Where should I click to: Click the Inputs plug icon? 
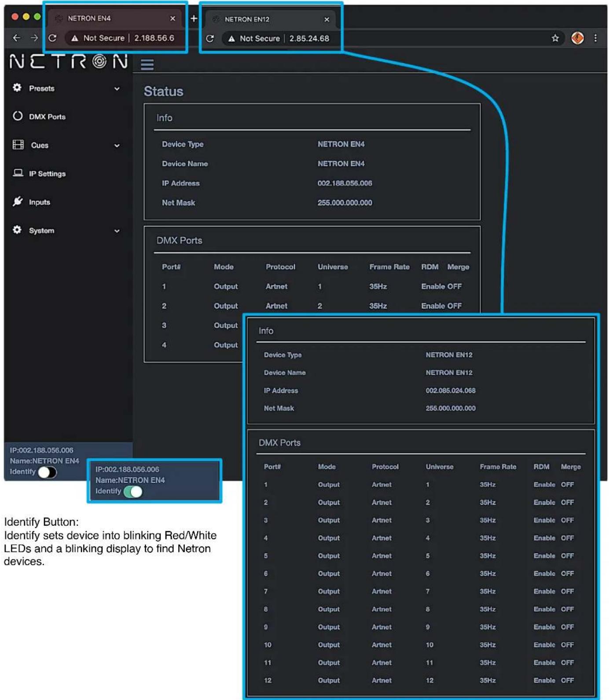click(x=18, y=201)
